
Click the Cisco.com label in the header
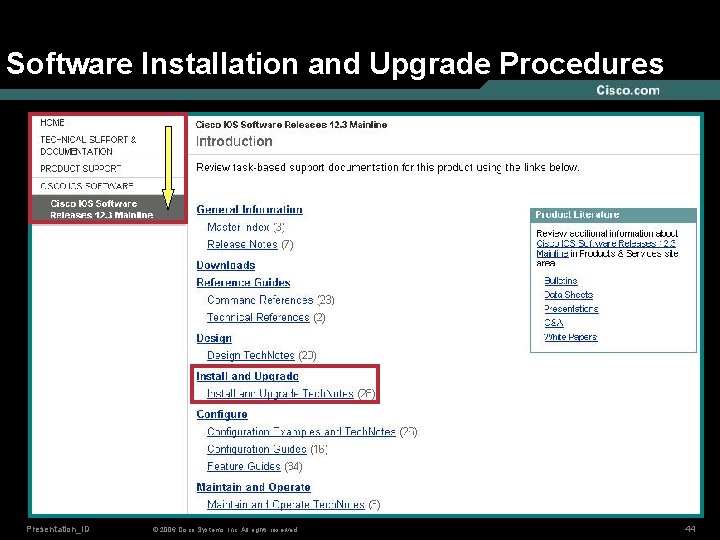point(628,90)
